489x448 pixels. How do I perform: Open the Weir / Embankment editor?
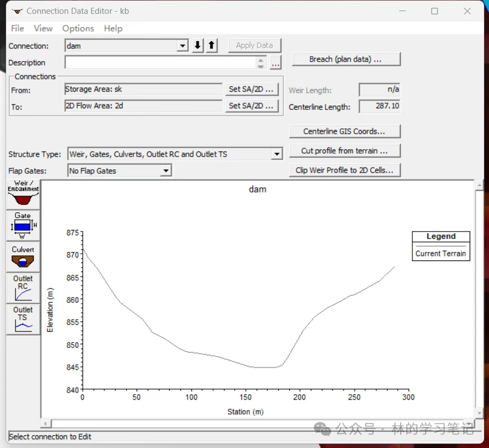23,194
